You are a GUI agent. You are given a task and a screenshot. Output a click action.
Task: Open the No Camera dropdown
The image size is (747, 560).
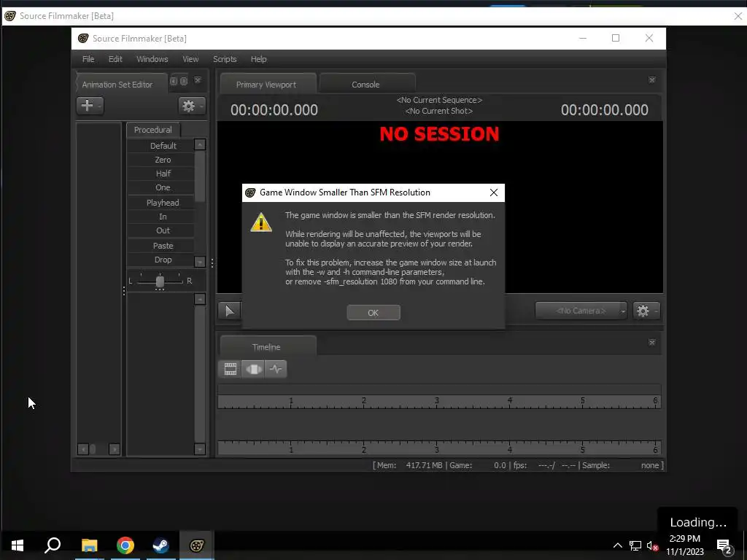tap(581, 311)
